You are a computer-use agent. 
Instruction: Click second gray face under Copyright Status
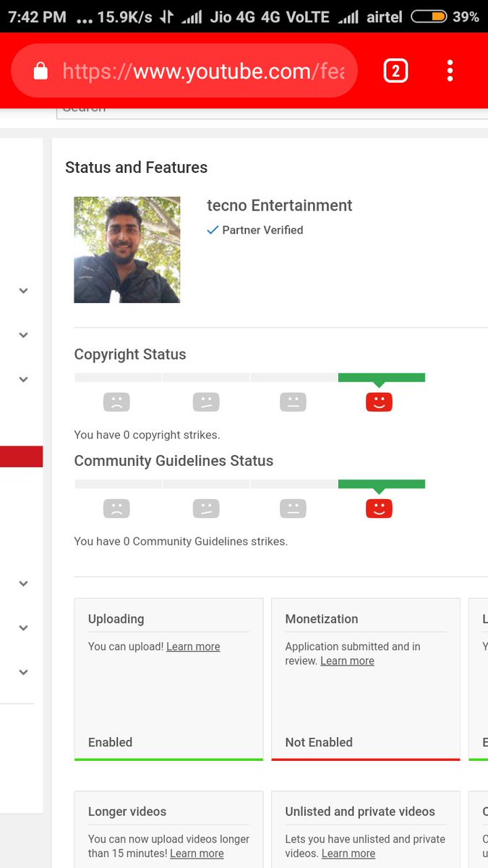206,402
